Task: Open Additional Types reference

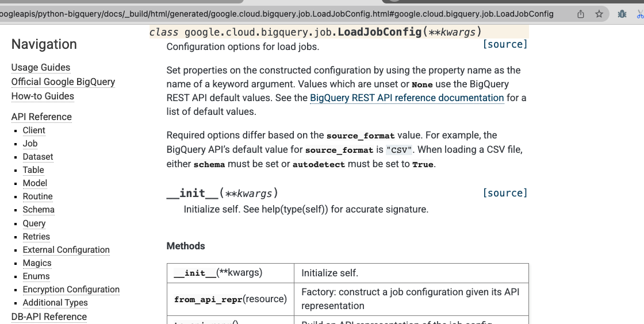Action: click(x=55, y=303)
